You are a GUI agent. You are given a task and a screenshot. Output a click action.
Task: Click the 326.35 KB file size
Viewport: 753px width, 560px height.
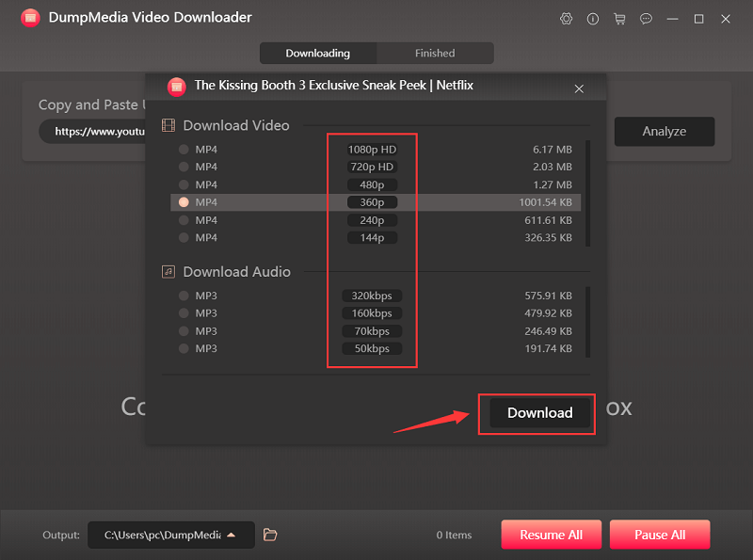[549, 237]
